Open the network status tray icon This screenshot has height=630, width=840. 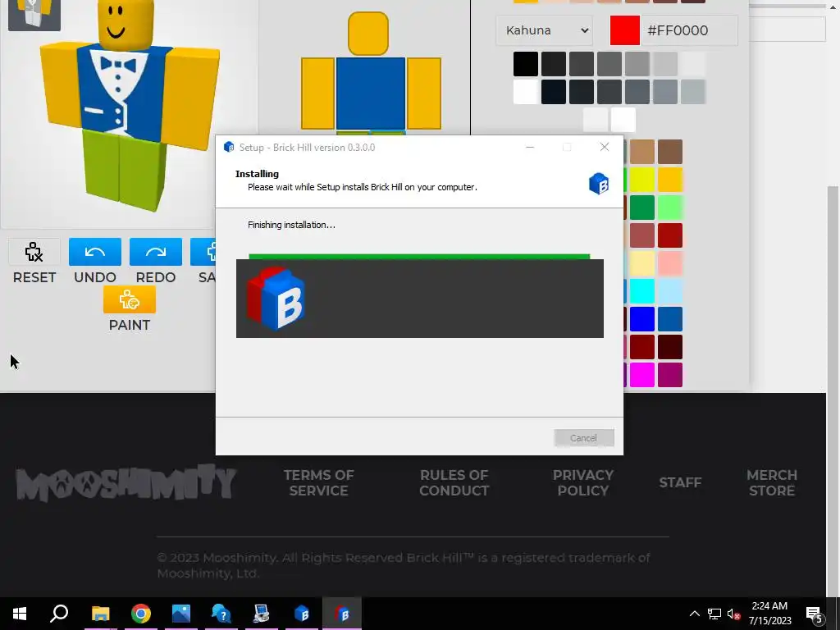pyautogui.click(x=714, y=614)
